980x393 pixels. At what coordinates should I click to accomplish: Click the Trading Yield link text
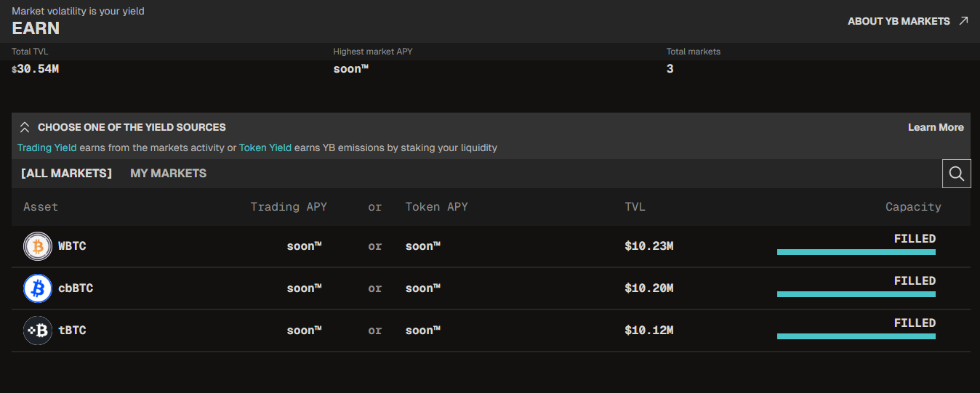(x=47, y=147)
